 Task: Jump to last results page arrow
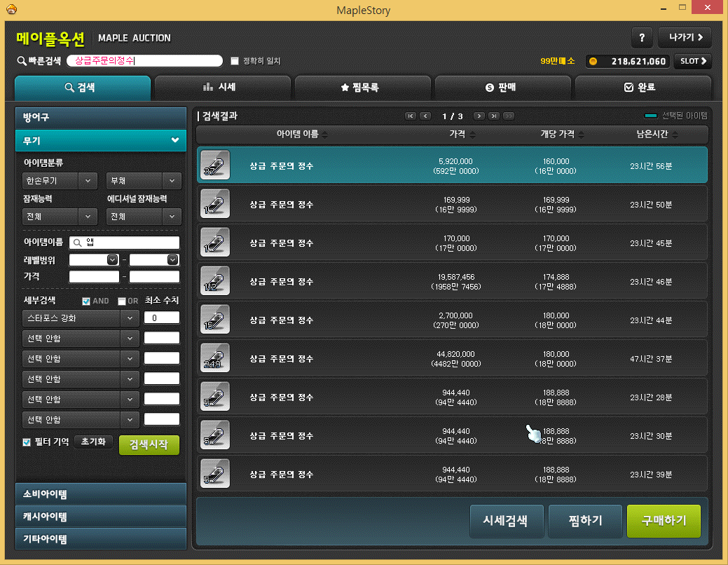pyautogui.click(x=494, y=116)
